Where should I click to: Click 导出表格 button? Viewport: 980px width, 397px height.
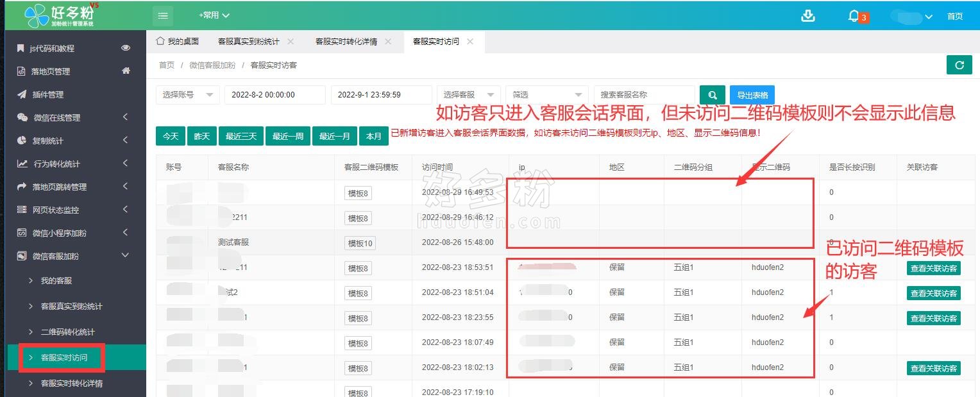752,95
